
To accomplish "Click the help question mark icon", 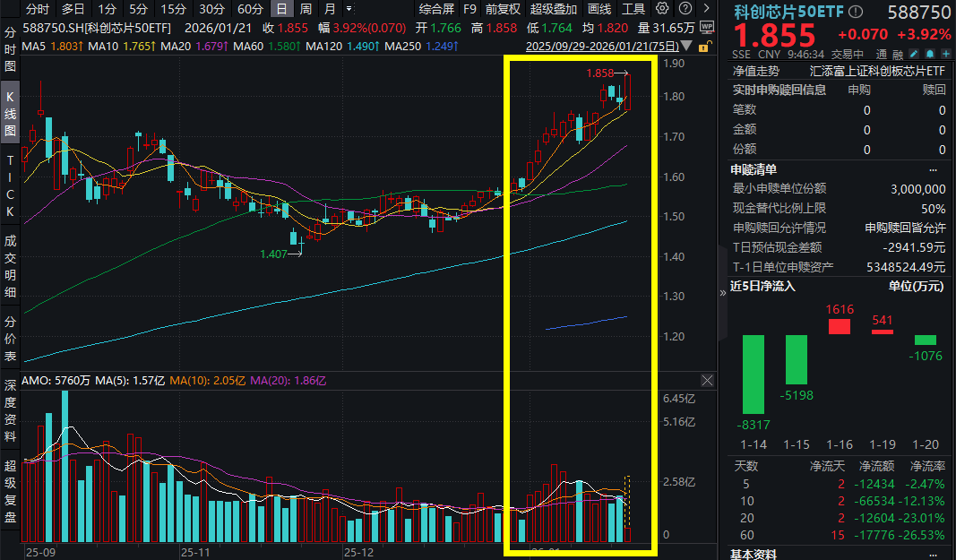I will coord(684,9).
